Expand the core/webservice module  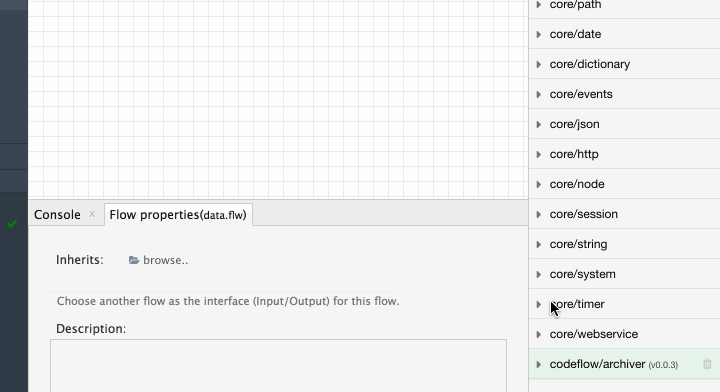pyautogui.click(x=539, y=334)
